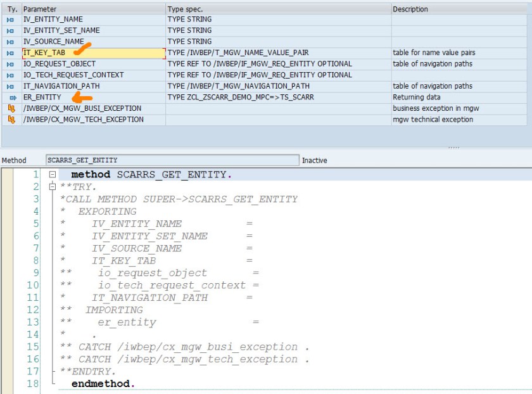Click 'method SCARRS_GET_ENTITY.' on code line 1

click(x=151, y=174)
